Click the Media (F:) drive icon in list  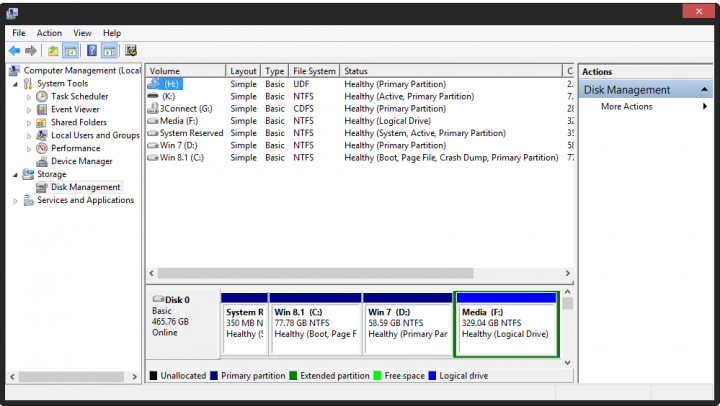[x=153, y=121]
